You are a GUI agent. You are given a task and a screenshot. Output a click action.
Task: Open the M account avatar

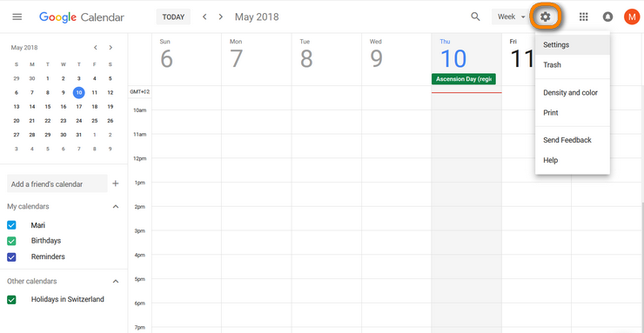coord(632,17)
